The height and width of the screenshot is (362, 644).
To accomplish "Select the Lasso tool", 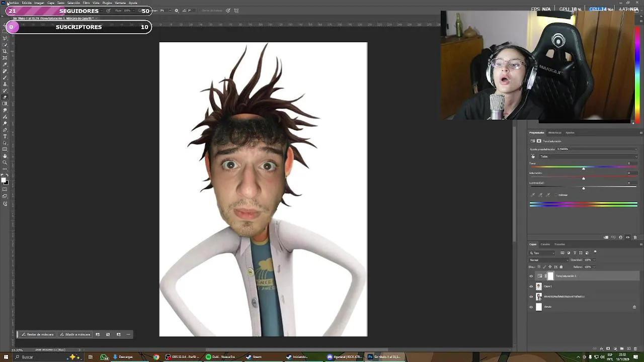I will point(5,38).
